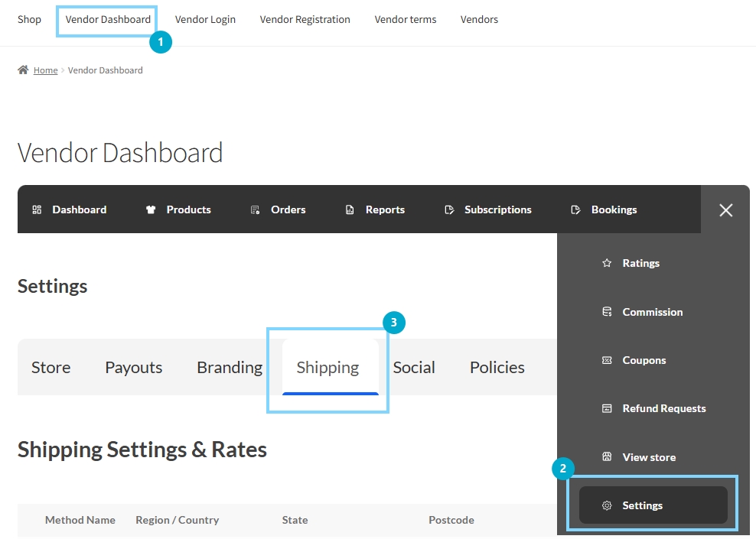756x539 pixels.
Task: Open Refund Requests menu entry
Action: 663,408
